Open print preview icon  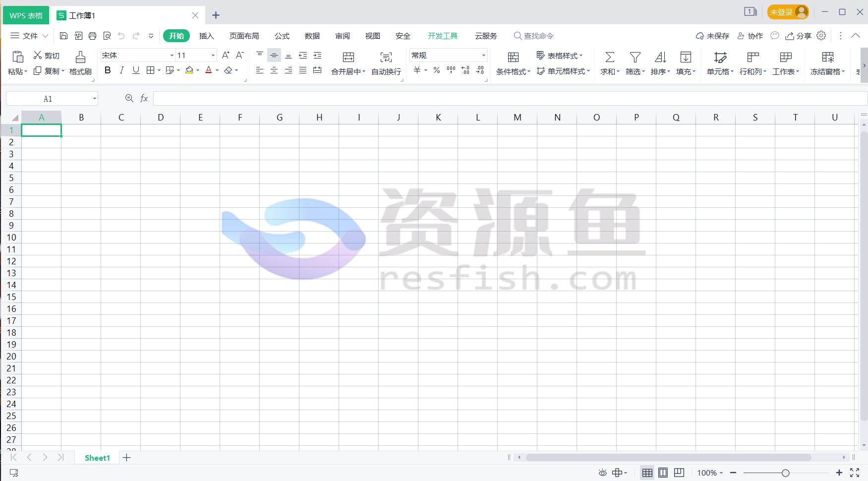point(107,36)
